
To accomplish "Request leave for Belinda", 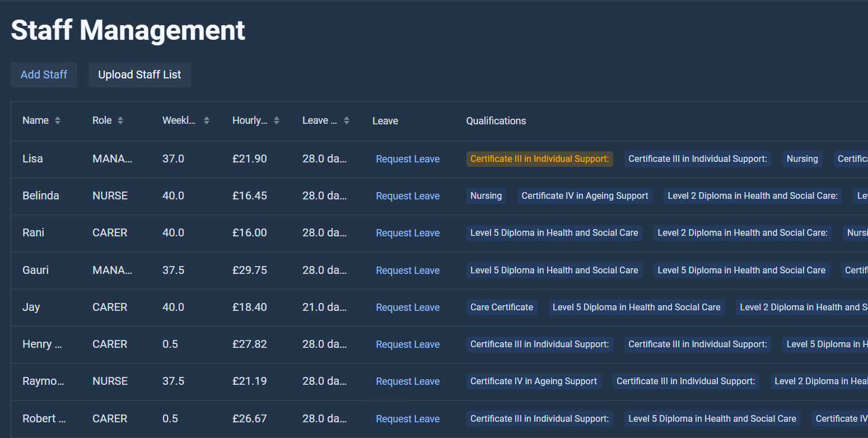I will point(407,195).
